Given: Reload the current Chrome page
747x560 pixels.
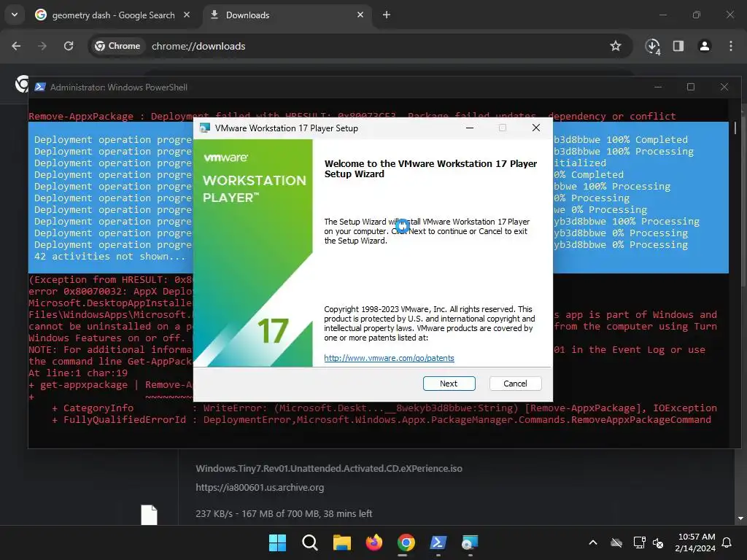Looking at the screenshot, I should [69, 46].
